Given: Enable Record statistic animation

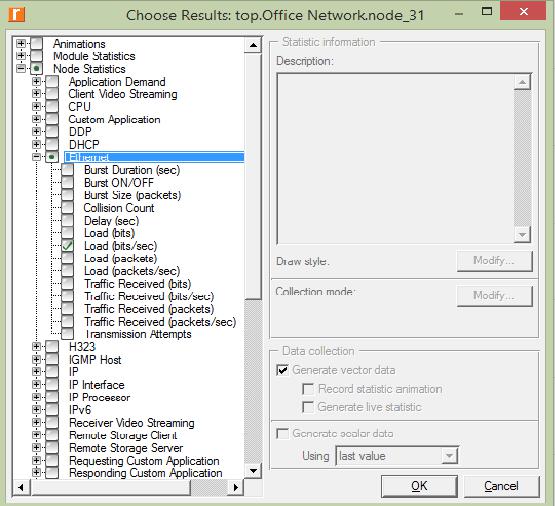Looking at the screenshot, I should click(x=308, y=389).
